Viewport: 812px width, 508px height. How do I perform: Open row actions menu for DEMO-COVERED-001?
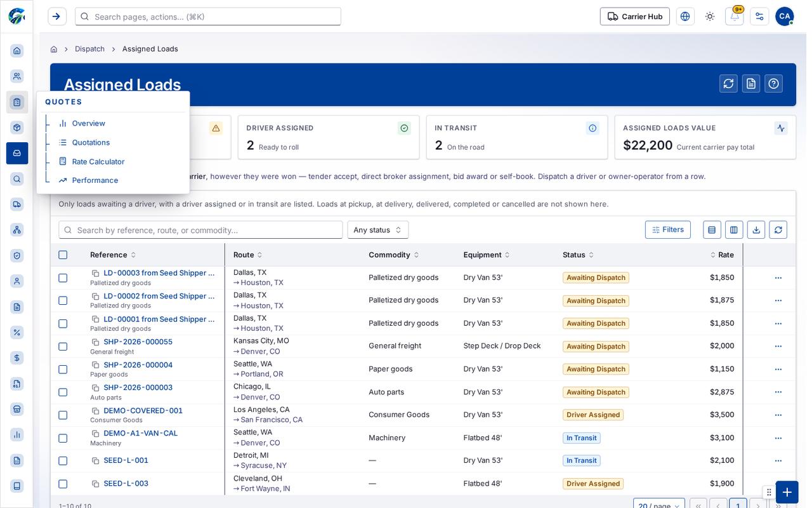(x=778, y=415)
